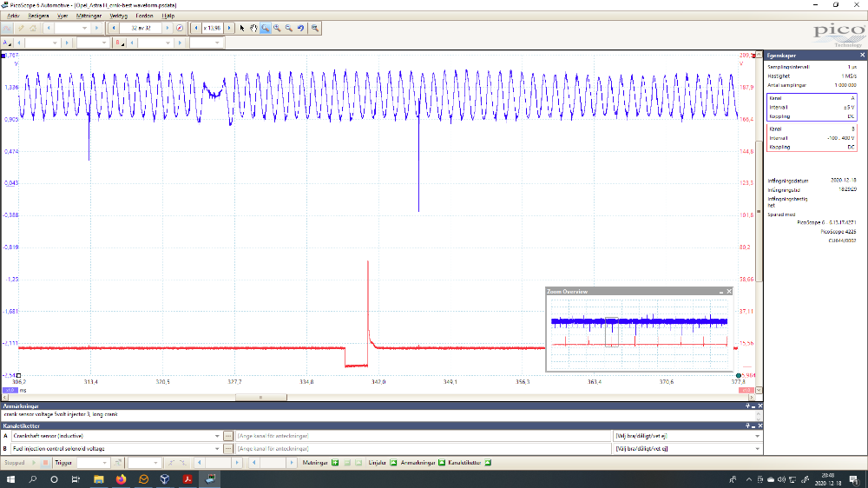Click the zoom out magnifier icon
Image resolution: width=868 pixels, height=488 pixels.
tap(288, 28)
